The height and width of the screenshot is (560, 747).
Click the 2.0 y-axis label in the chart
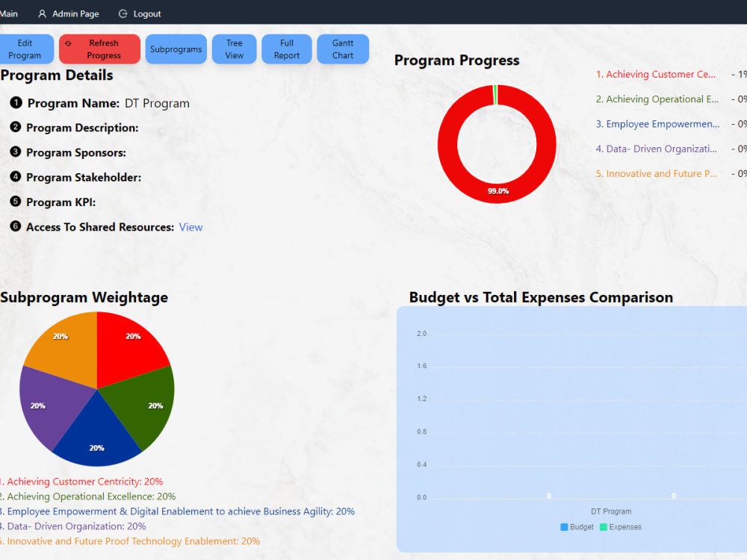click(x=421, y=333)
